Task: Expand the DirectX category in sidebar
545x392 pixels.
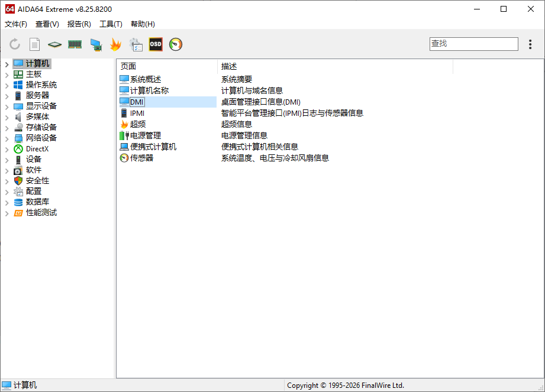Action: 5,148
